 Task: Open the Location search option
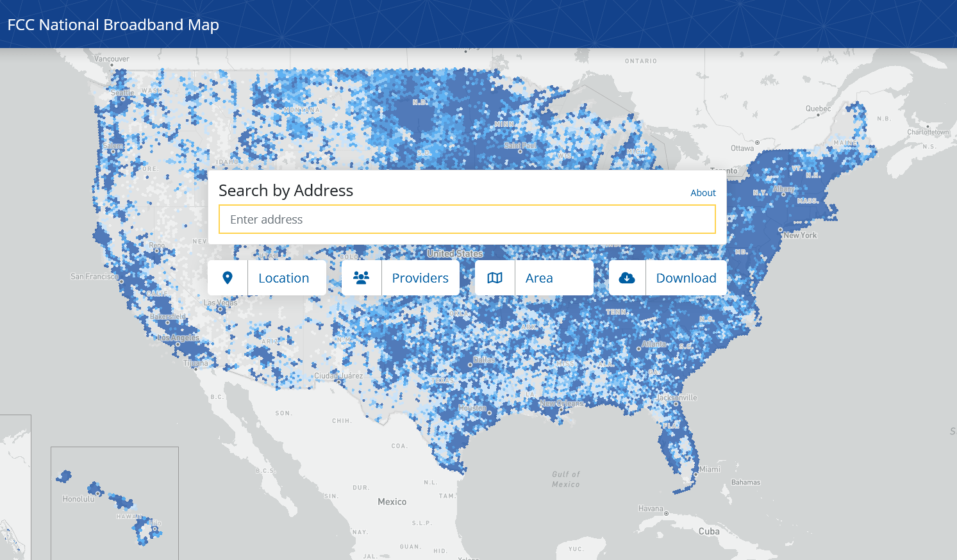point(267,278)
